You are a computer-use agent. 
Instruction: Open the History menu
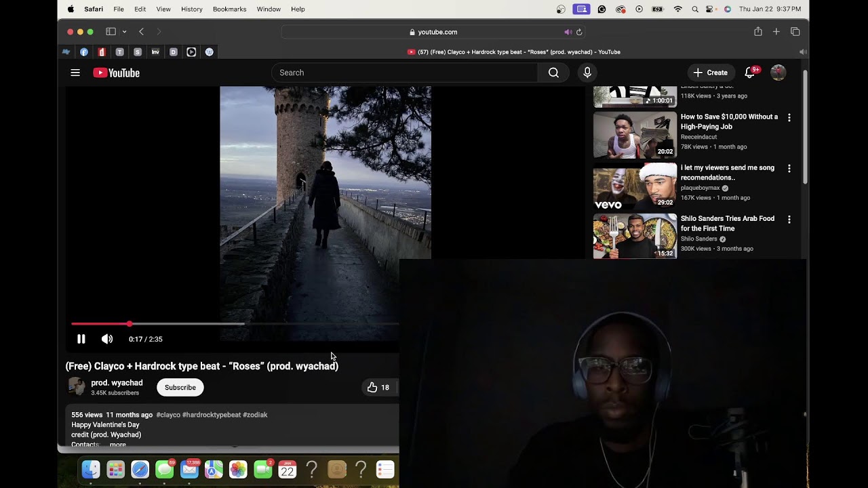(x=192, y=9)
